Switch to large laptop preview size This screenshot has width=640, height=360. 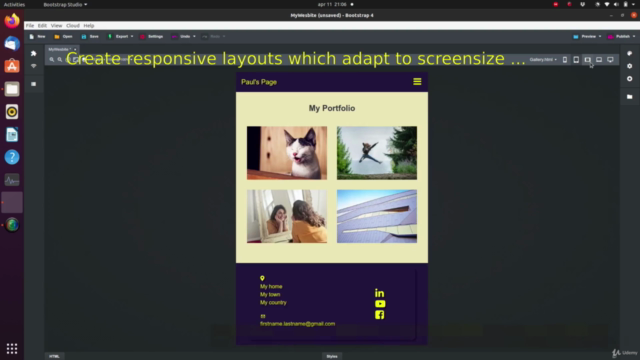[599, 60]
